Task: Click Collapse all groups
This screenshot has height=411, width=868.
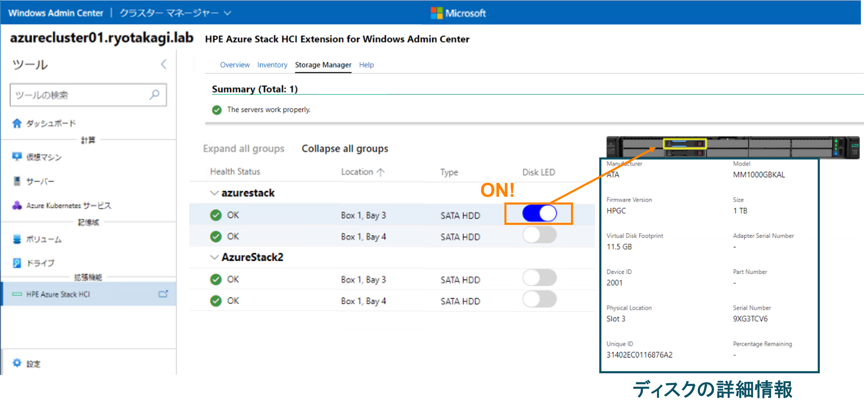Action: point(345,149)
